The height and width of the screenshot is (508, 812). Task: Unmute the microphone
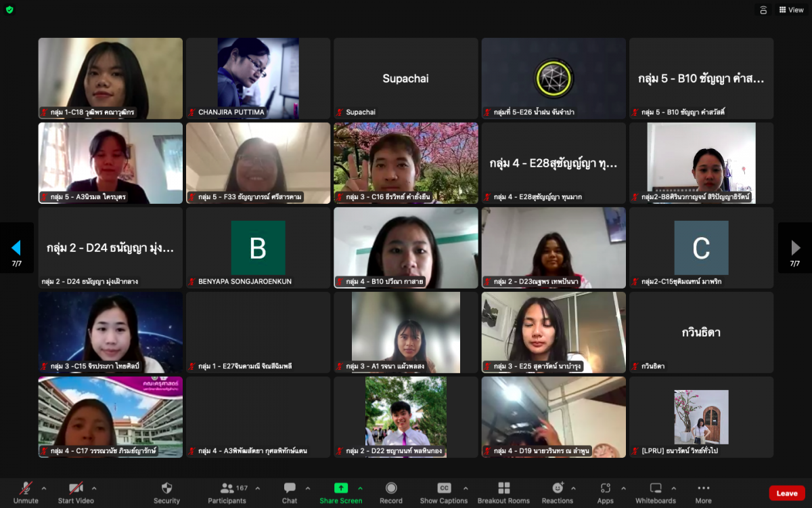pos(26,488)
